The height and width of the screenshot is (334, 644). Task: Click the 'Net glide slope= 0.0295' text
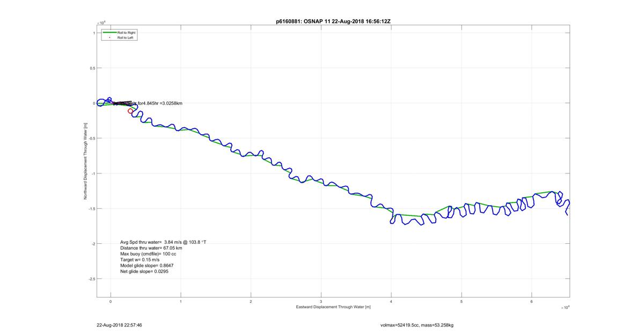coord(144,272)
